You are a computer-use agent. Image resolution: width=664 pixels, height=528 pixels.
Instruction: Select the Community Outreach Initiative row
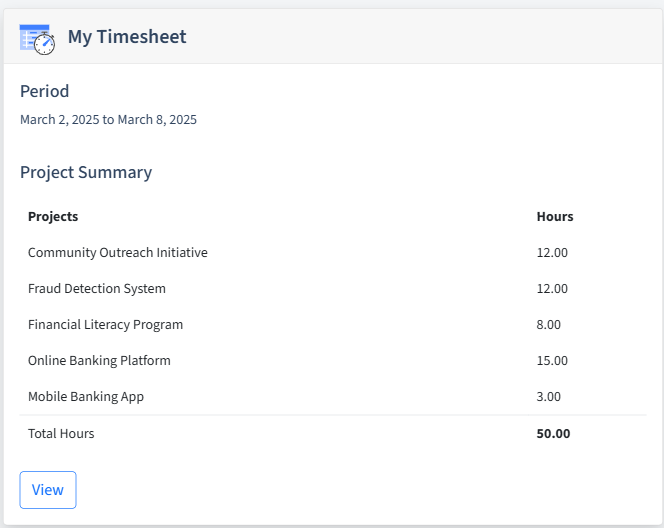pos(333,252)
